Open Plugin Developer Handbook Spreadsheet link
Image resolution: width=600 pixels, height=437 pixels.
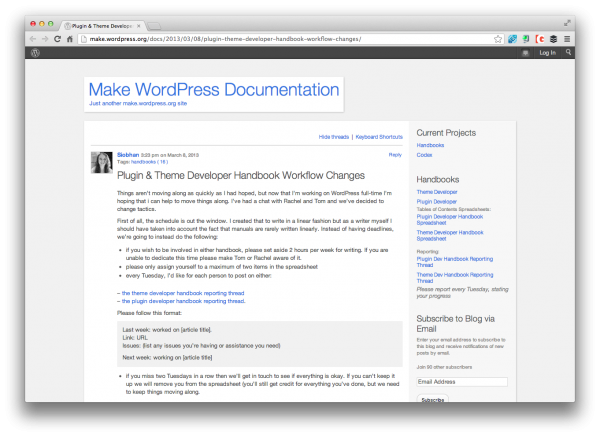click(x=450, y=220)
